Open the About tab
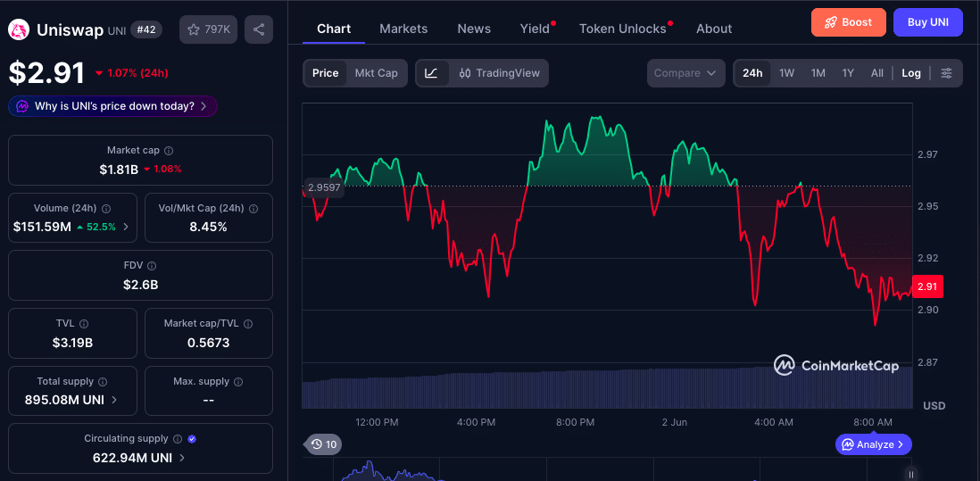Viewport: 980px width, 481px height. 714,29
